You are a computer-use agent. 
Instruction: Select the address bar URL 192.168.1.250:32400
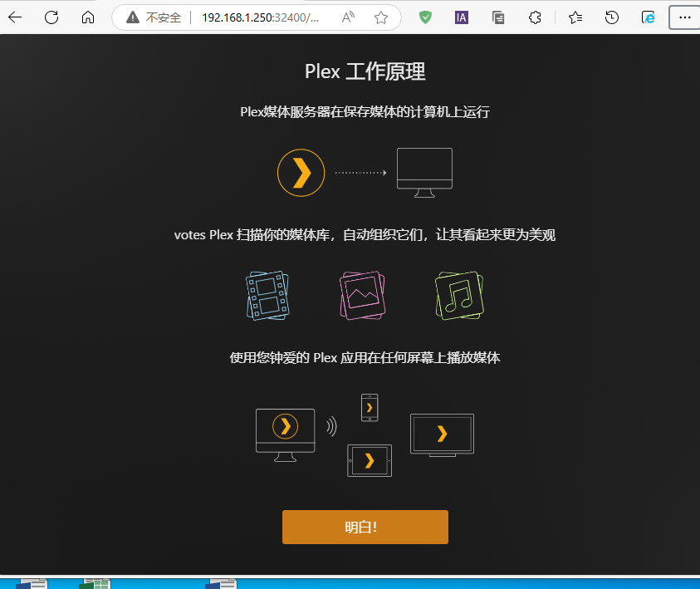point(260,17)
